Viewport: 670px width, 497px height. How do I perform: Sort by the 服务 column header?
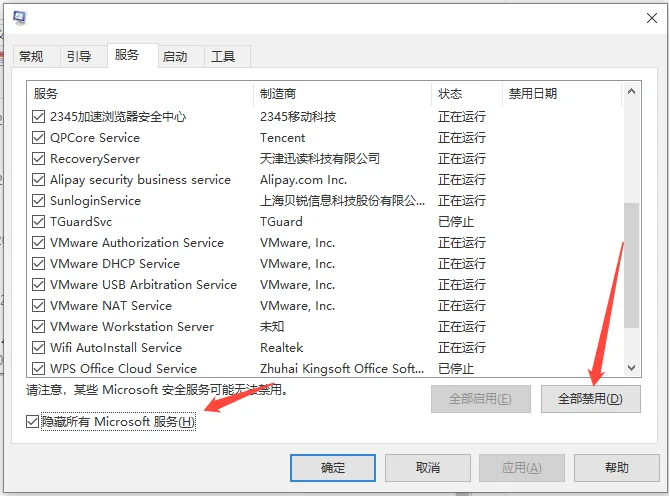coord(140,94)
